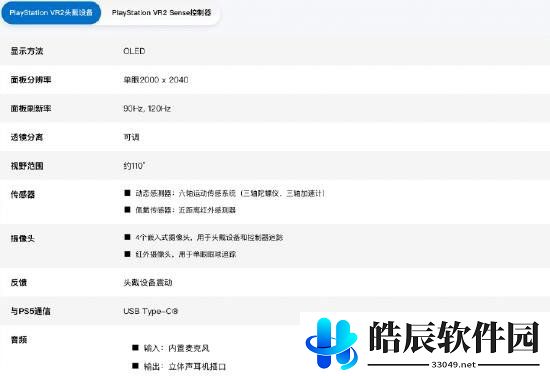Click the 输入: 内置麦克风 line
This screenshot has width=550, height=376.
coord(171,348)
